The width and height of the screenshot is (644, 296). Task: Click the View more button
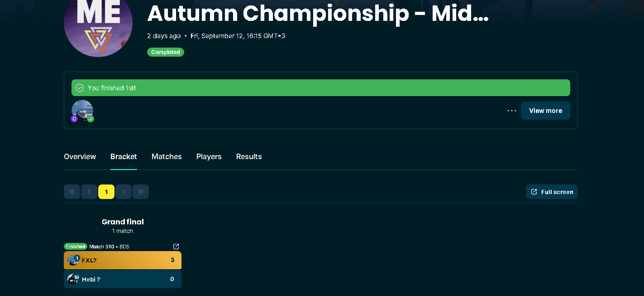click(545, 111)
